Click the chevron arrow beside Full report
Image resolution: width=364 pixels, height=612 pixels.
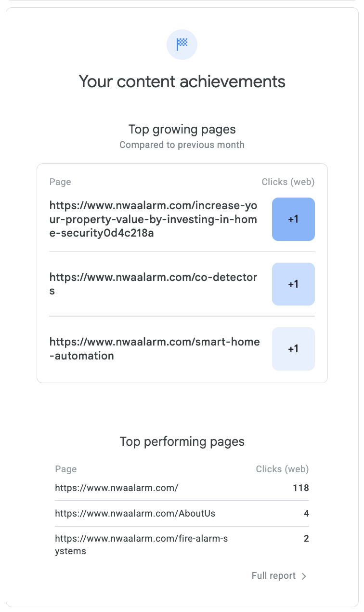coord(304,576)
